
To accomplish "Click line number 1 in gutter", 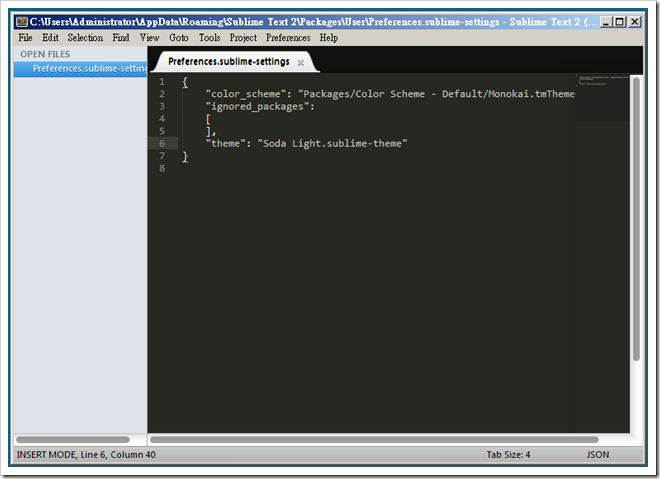I will point(162,82).
